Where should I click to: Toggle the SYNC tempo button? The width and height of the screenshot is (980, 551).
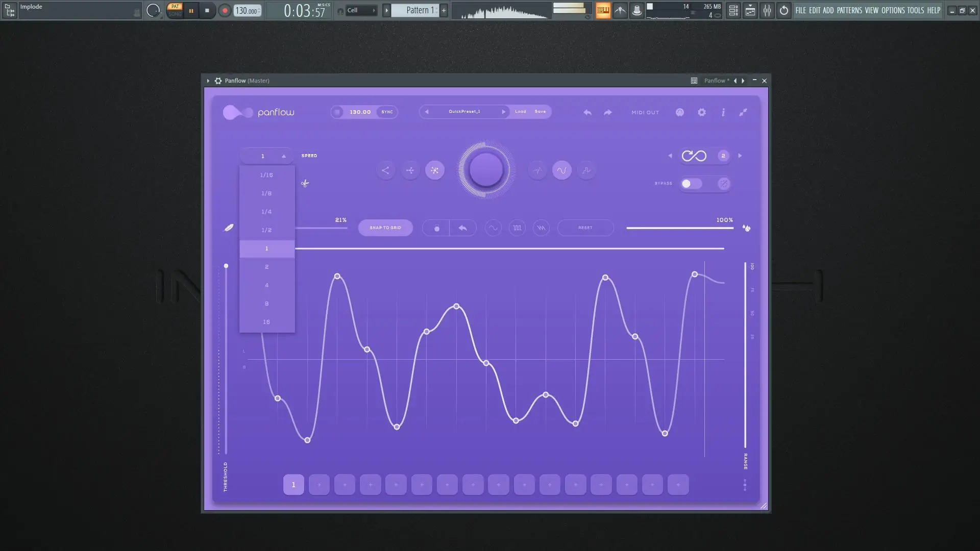click(387, 112)
